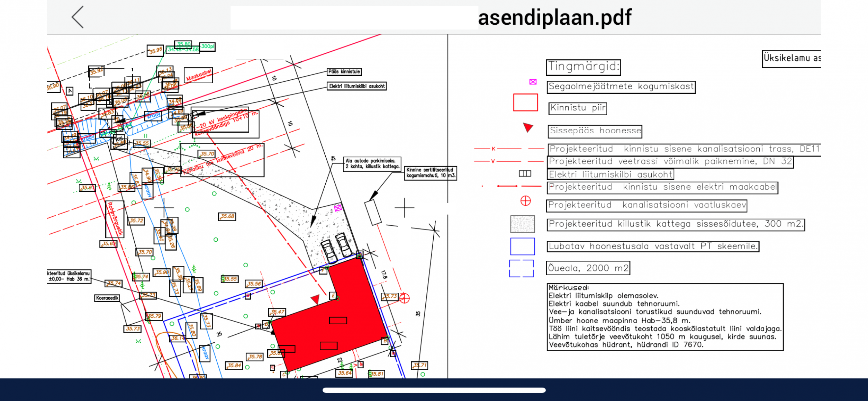This screenshot has width=868, height=401.
Task: Tap the white home indicator bar
Action: tap(434, 390)
